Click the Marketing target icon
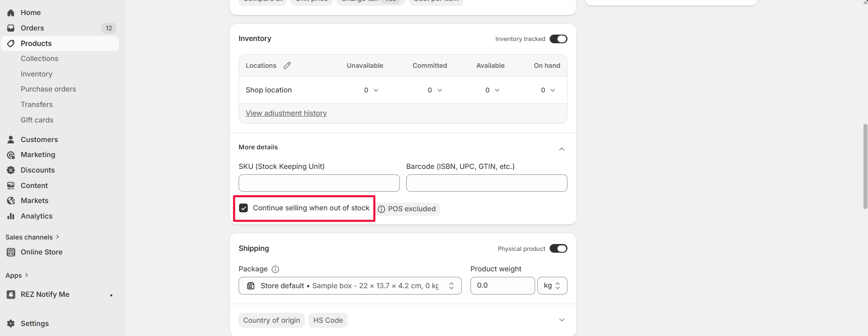This screenshot has width=868, height=336. [x=11, y=155]
